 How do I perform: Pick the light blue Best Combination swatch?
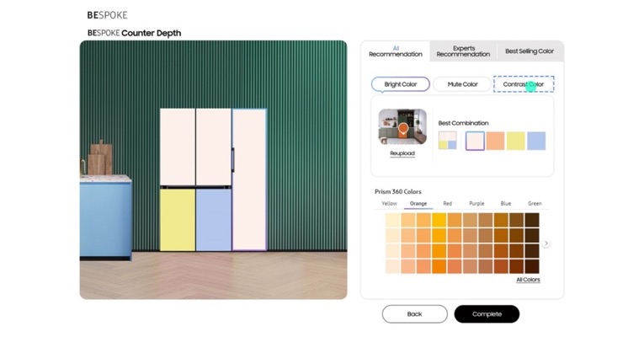(x=536, y=141)
